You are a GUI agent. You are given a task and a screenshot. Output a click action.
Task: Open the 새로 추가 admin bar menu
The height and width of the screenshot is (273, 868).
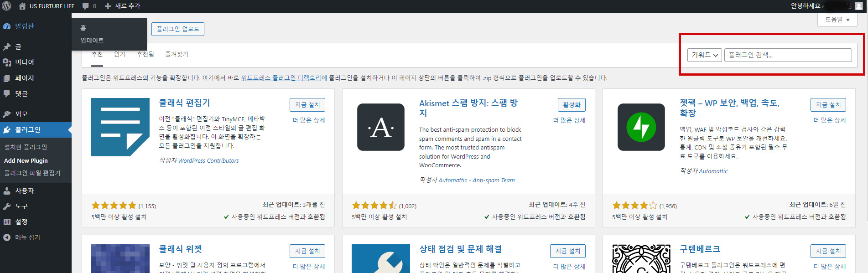click(x=123, y=6)
